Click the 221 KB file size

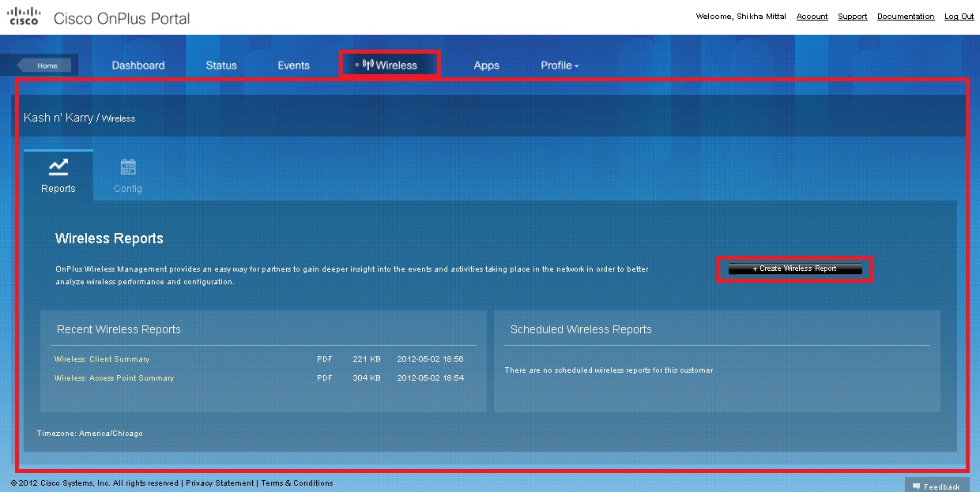[367, 359]
